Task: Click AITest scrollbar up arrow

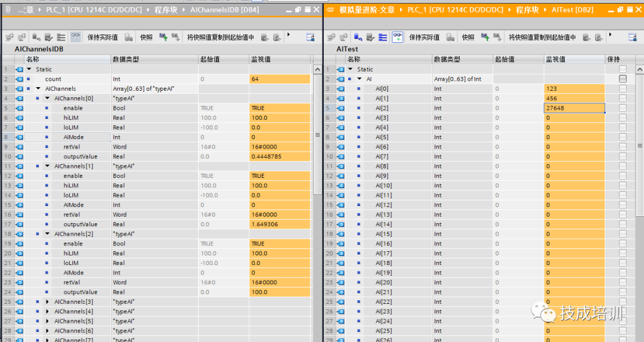Action: click(639, 69)
